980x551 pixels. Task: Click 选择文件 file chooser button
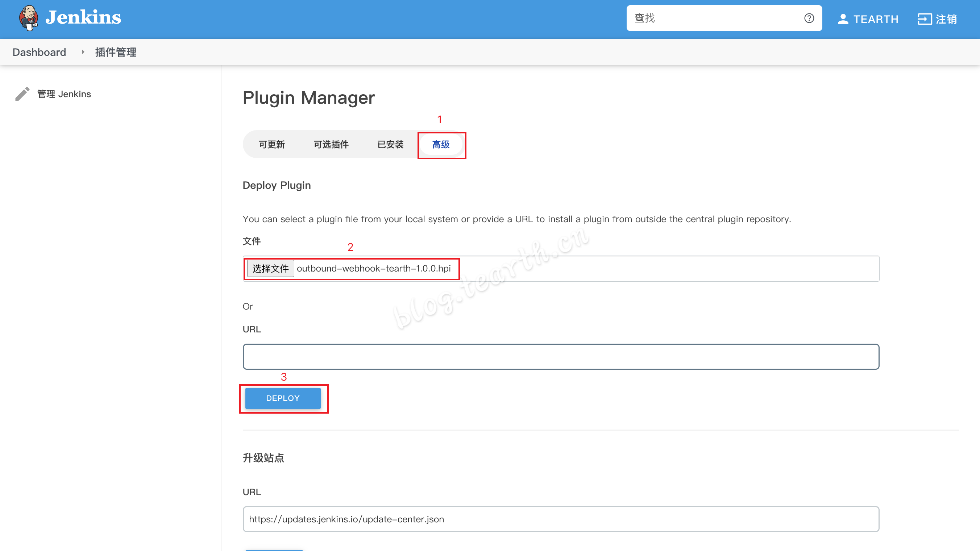270,269
